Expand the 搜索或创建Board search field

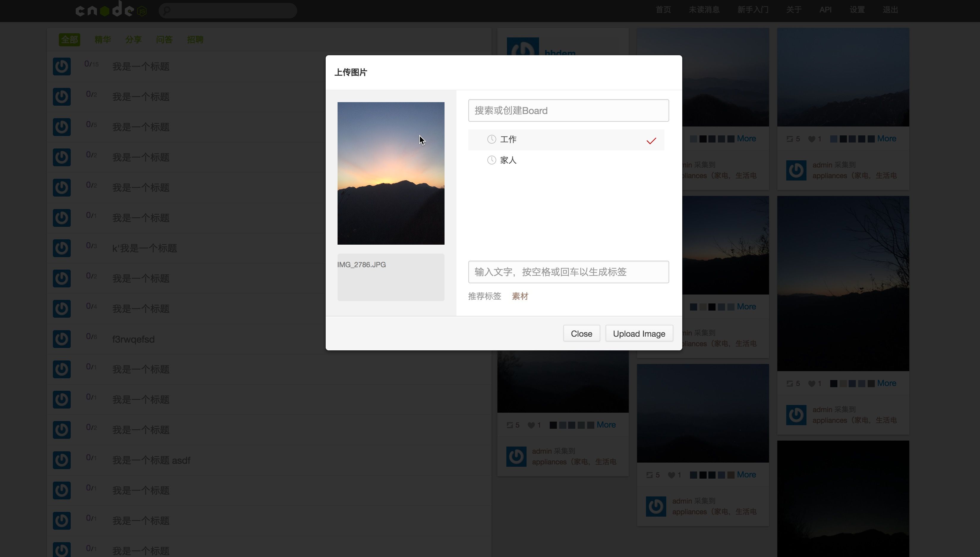(x=569, y=110)
